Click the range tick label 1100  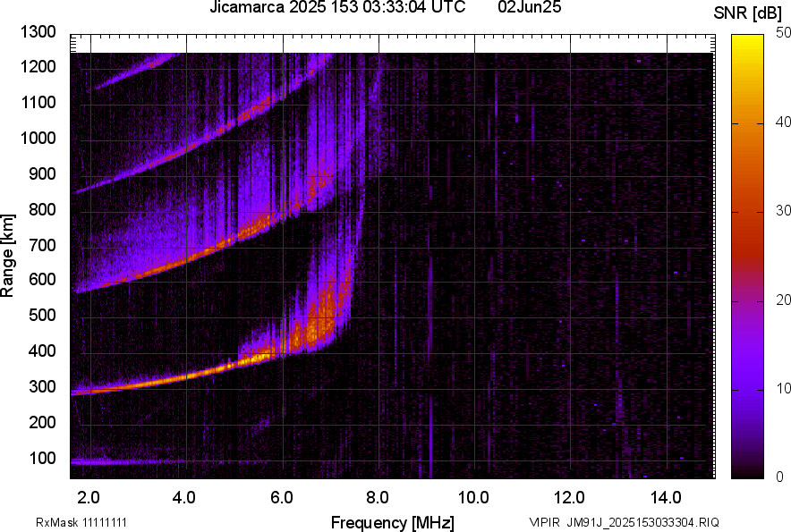38,102
